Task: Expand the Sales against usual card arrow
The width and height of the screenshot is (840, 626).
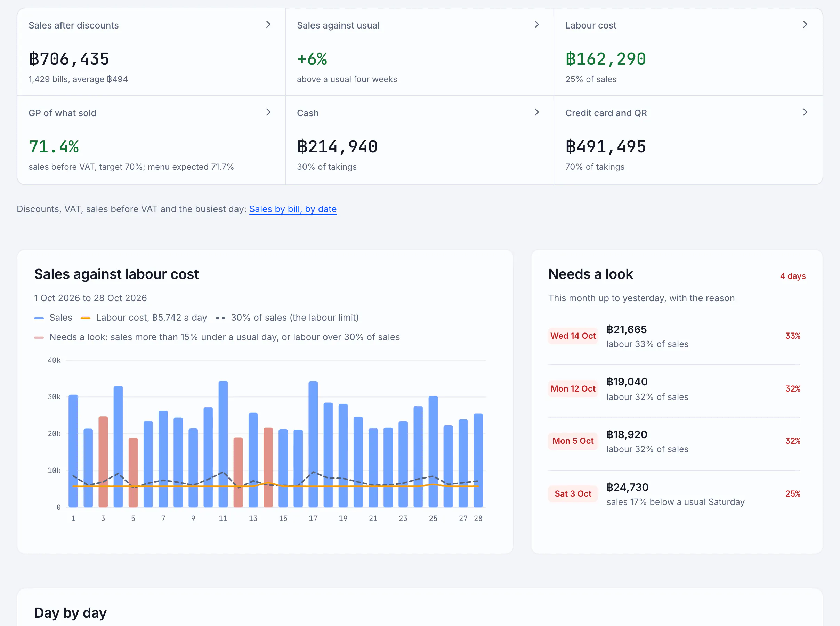Action: point(536,25)
